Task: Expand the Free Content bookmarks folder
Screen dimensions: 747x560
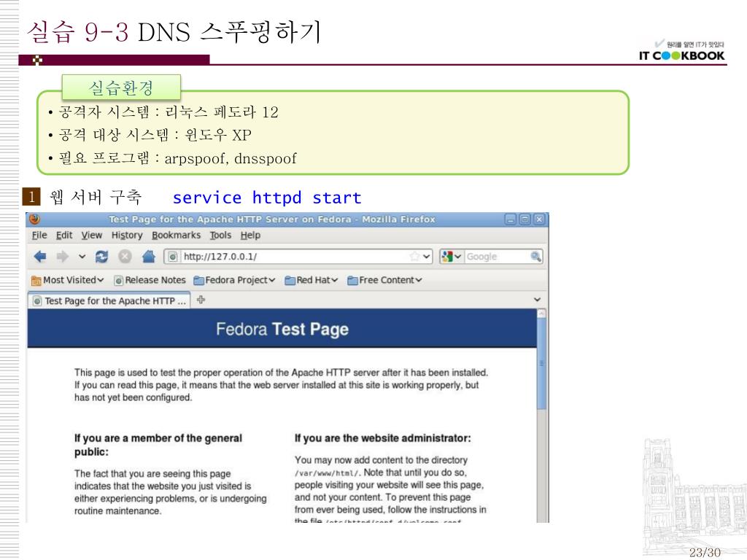Action: [385, 280]
